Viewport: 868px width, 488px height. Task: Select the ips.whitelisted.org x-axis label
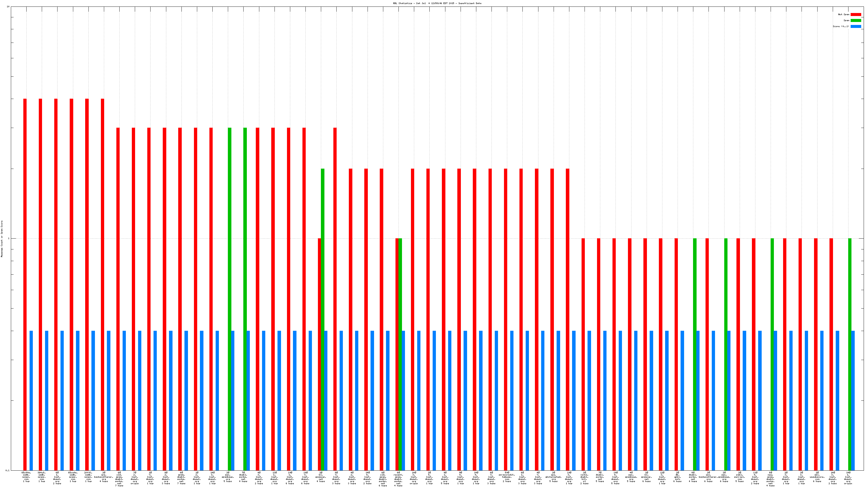553,477
